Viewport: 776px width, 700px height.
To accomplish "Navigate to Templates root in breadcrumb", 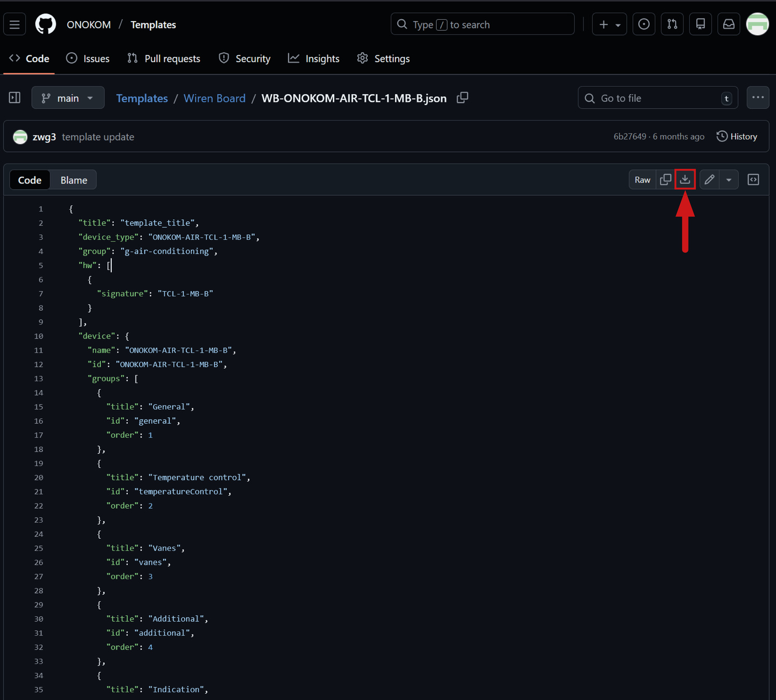I will click(142, 98).
